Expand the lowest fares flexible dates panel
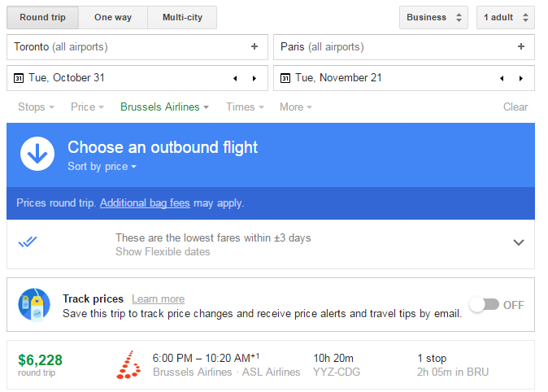The height and width of the screenshot is (392, 548). [519, 242]
